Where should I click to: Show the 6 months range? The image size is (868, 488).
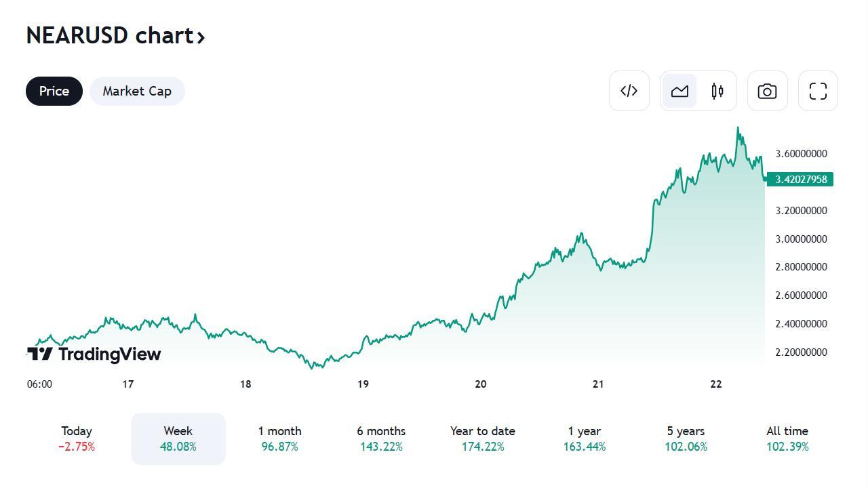[381, 439]
